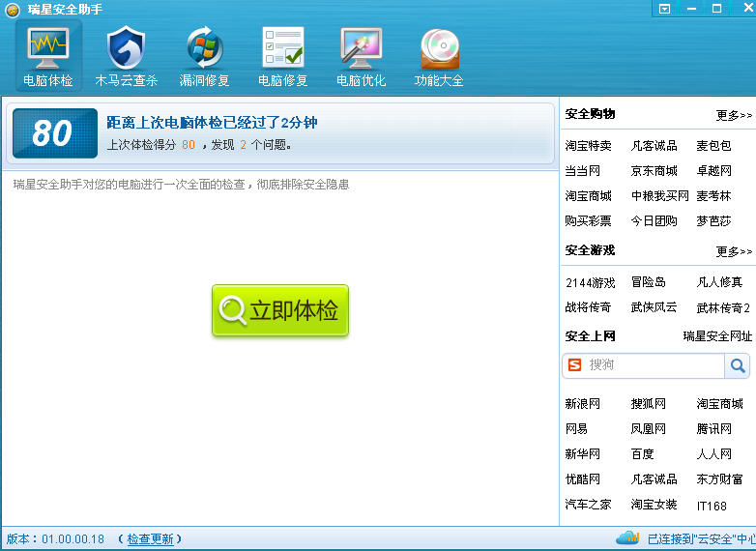Click the 版本：01.00.00.18 version text
756x551 pixels.
[55, 539]
